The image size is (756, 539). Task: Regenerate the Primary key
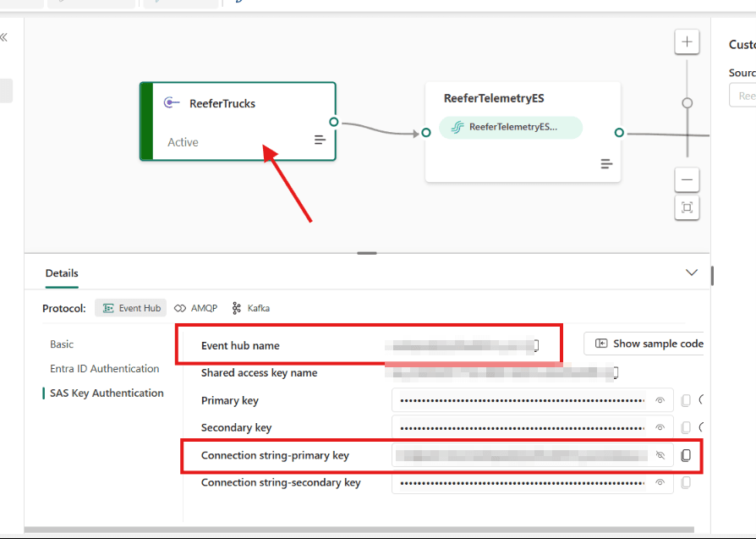pos(702,399)
